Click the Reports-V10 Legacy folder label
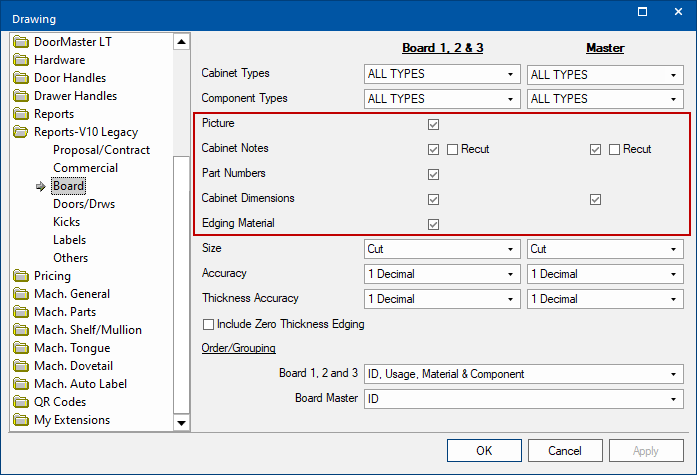Viewport: 697px width, 475px height. 86,132
